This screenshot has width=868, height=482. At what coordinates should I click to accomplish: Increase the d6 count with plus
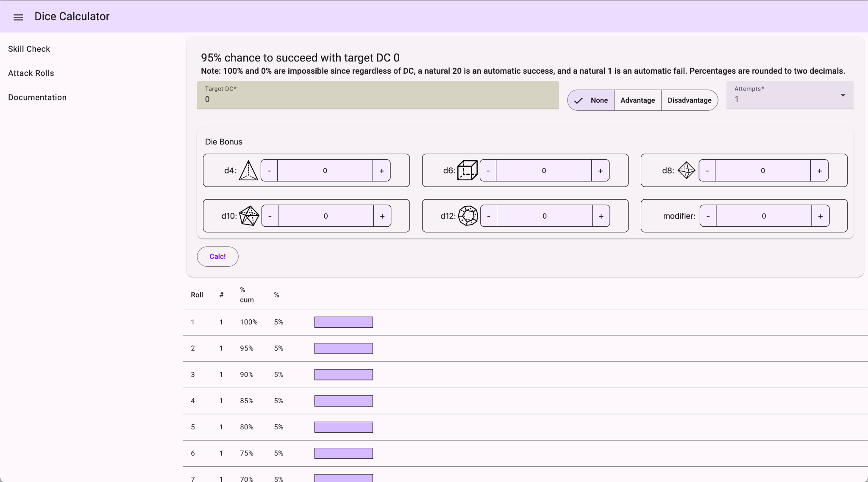[x=600, y=171]
